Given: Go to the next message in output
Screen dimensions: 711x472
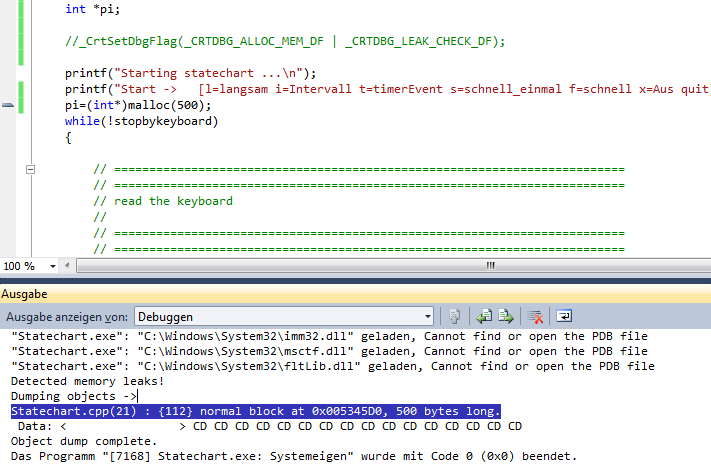Looking at the screenshot, I should [507, 316].
